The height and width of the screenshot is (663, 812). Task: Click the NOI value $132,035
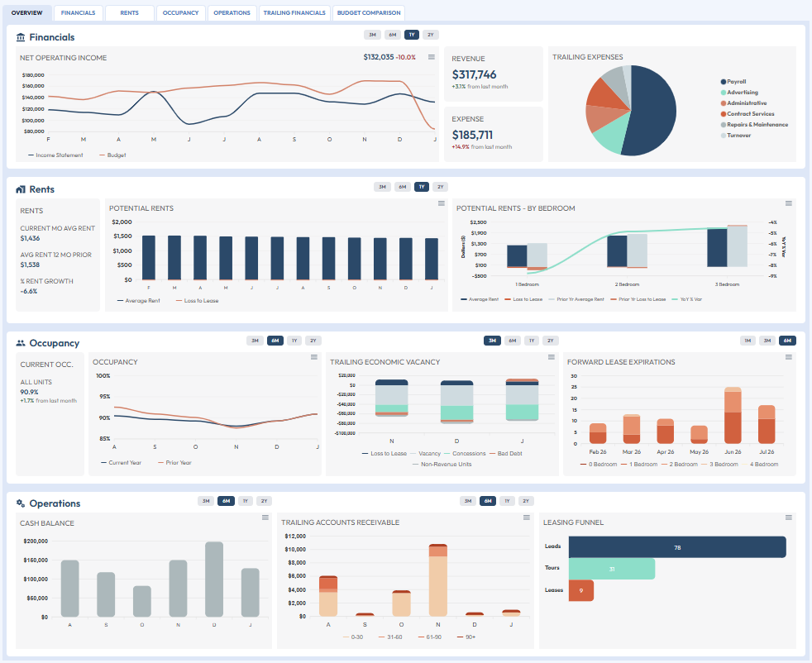pyautogui.click(x=379, y=57)
